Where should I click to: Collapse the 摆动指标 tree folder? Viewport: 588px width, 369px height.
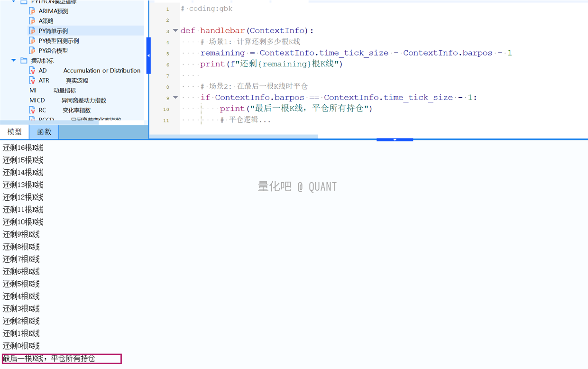point(14,61)
